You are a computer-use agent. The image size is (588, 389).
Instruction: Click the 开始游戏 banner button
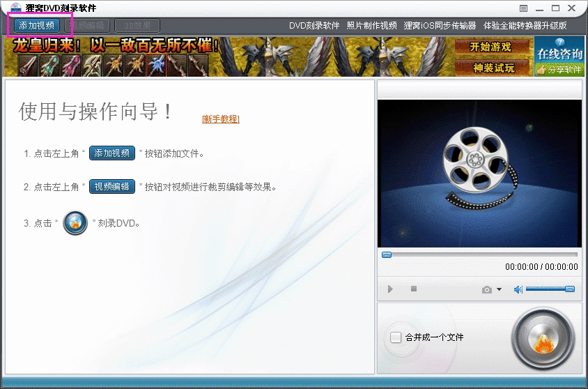[490, 47]
